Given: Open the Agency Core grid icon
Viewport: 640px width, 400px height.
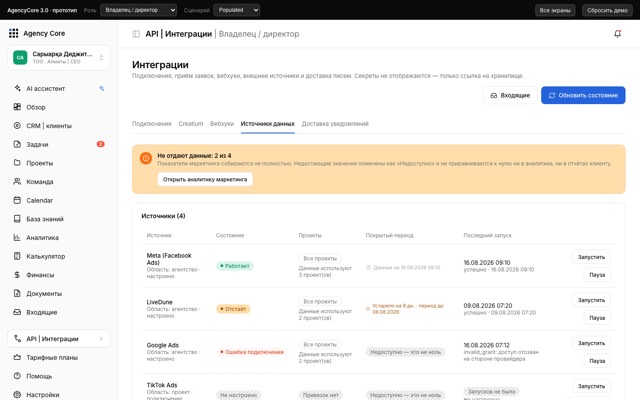Looking at the screenshot, I should click(13, 33).
